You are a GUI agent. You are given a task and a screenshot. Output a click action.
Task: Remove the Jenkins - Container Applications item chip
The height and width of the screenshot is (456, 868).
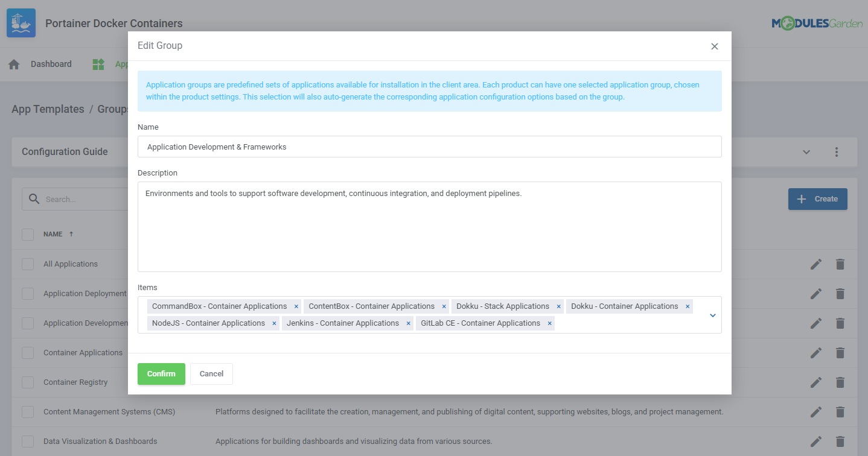[408, 323]
